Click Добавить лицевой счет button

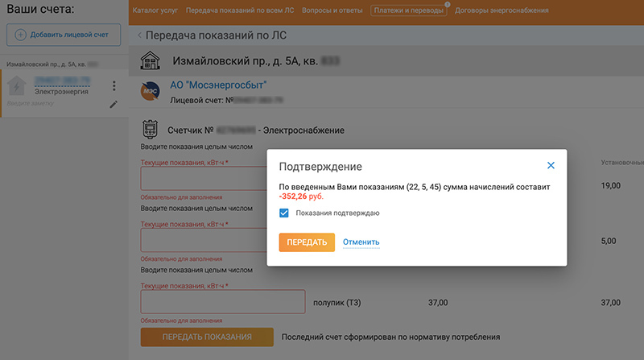pyautogui.click(x=64, y=35)
